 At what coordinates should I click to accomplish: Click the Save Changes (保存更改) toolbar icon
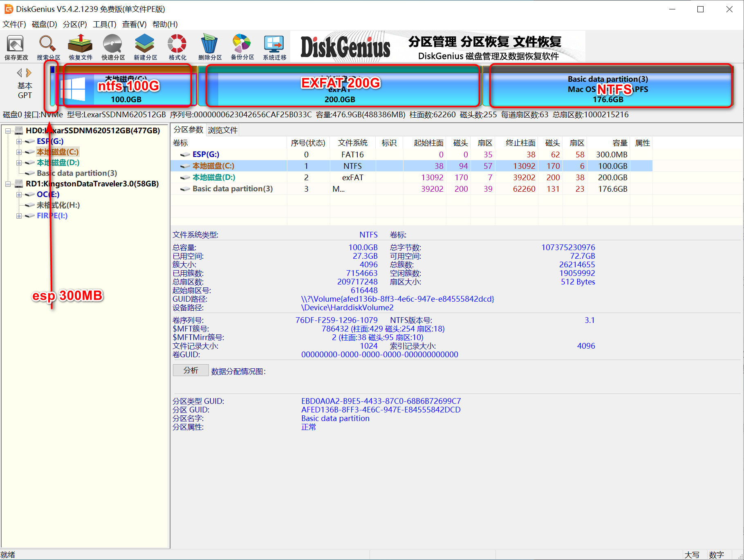[x=16, y=47]
